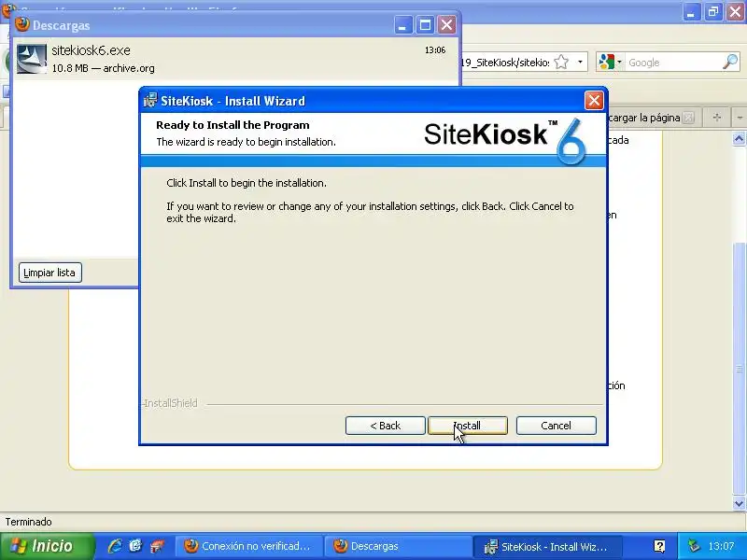Click the search magnifier icon in Firefox

730,62
